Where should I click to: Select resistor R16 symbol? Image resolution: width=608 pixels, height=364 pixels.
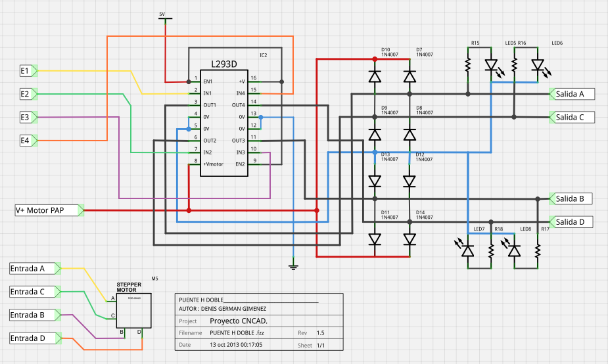click(x=514, y=65)
